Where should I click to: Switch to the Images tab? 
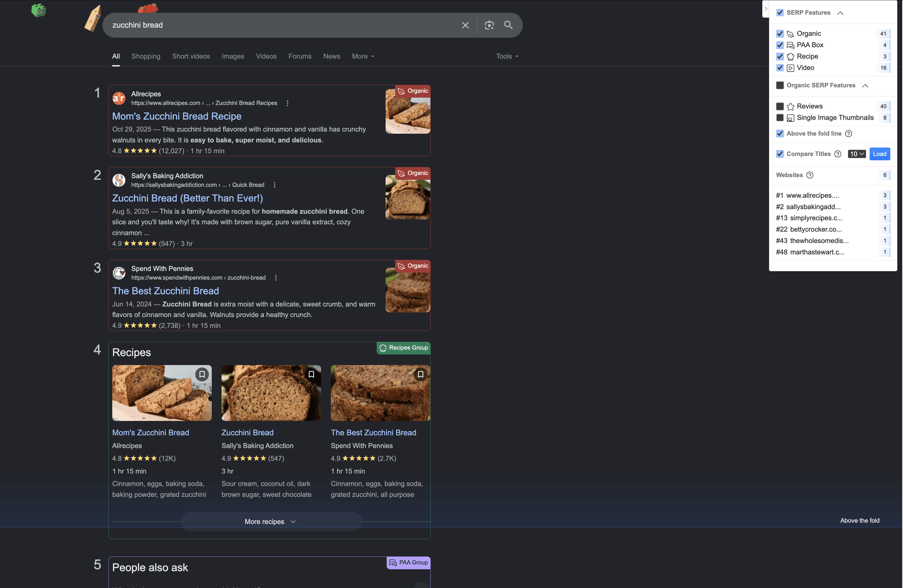tap(233, 56)
